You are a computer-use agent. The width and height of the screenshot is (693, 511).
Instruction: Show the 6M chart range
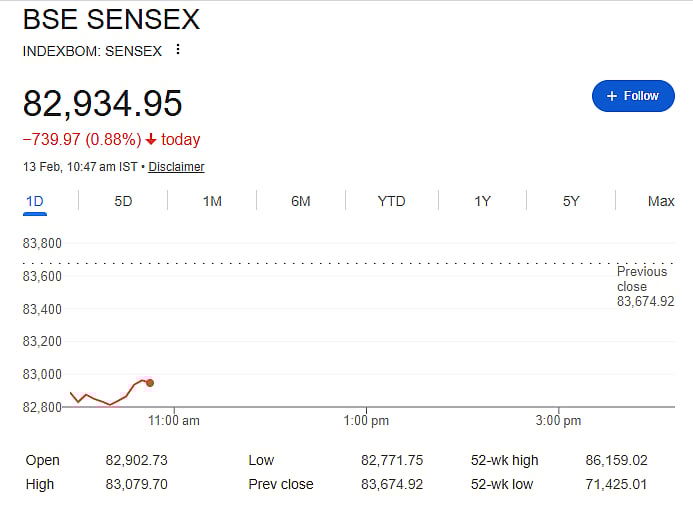coord(301,201)
